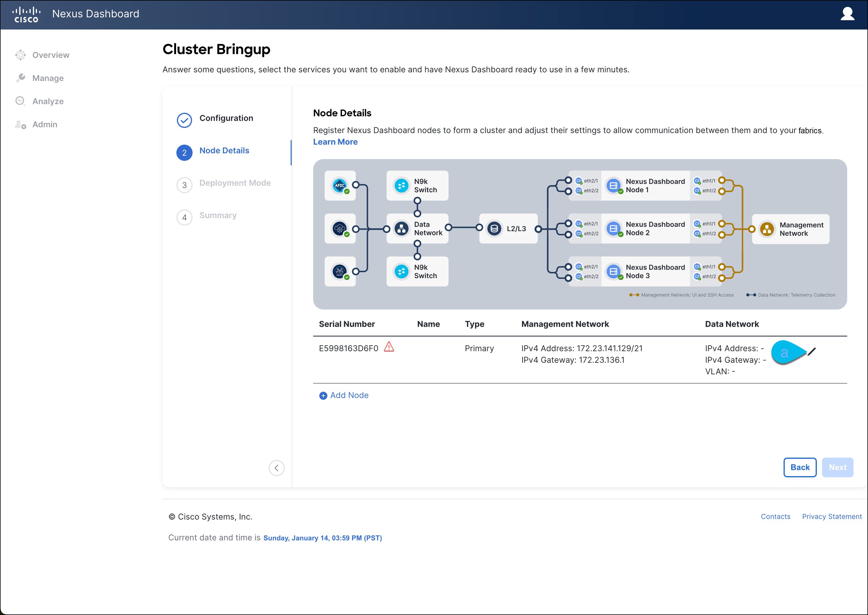Screen dimensions: 868x615
Task: Select the Deployment Mode wizard step
Action: point(235,183)
